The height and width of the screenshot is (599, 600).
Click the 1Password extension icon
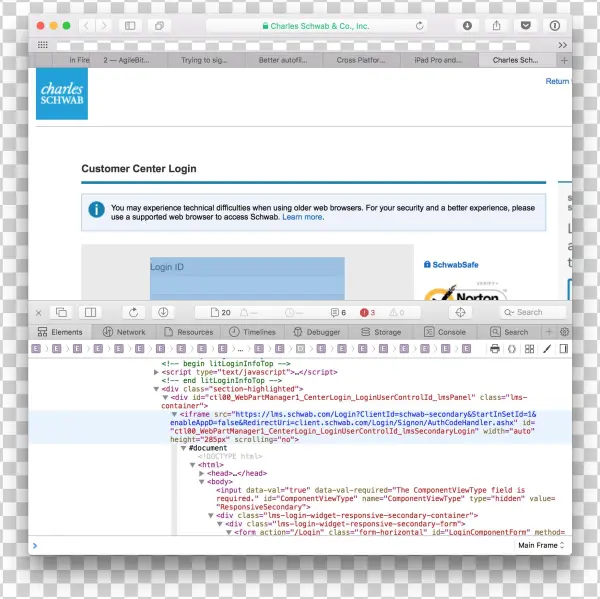[x=555, y=26]
